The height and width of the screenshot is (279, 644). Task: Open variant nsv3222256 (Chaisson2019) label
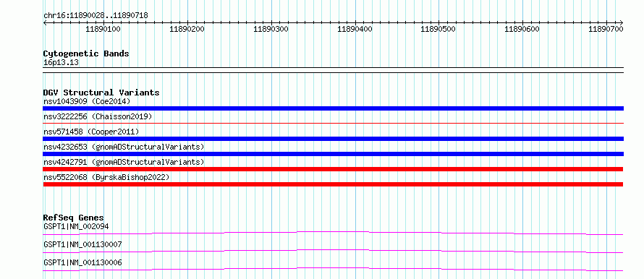click(x=98, y=116)
